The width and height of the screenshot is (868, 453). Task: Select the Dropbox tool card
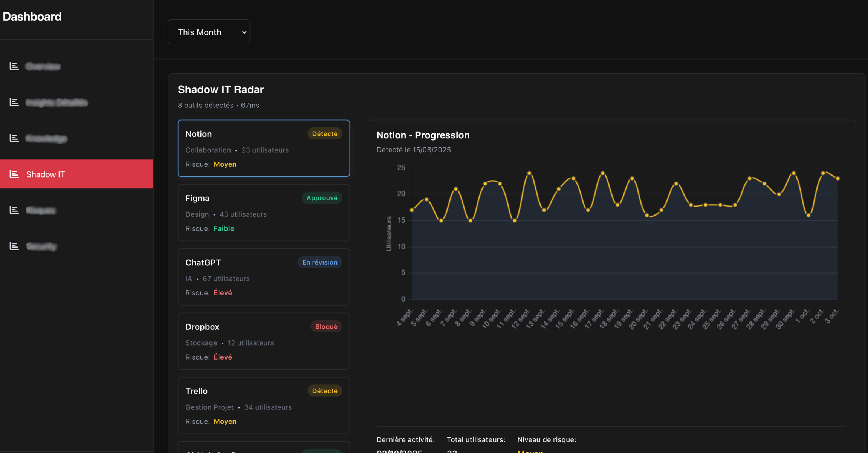263,341
